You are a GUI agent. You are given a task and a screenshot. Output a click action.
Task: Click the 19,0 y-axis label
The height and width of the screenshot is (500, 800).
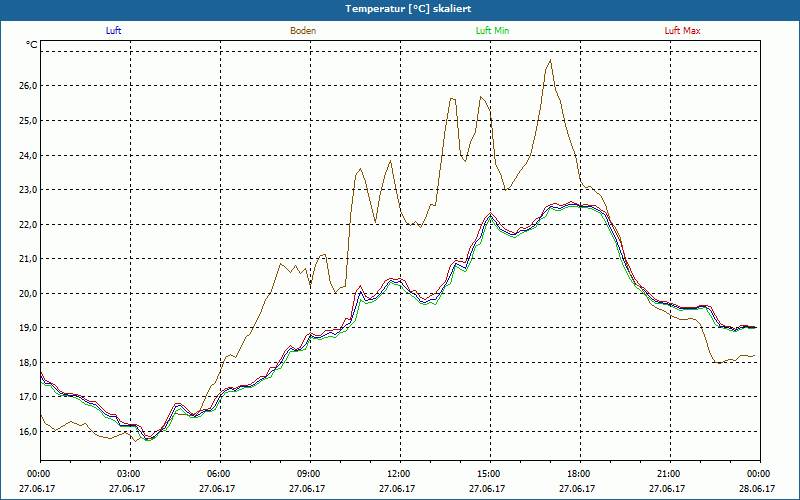tap(28, 328)
